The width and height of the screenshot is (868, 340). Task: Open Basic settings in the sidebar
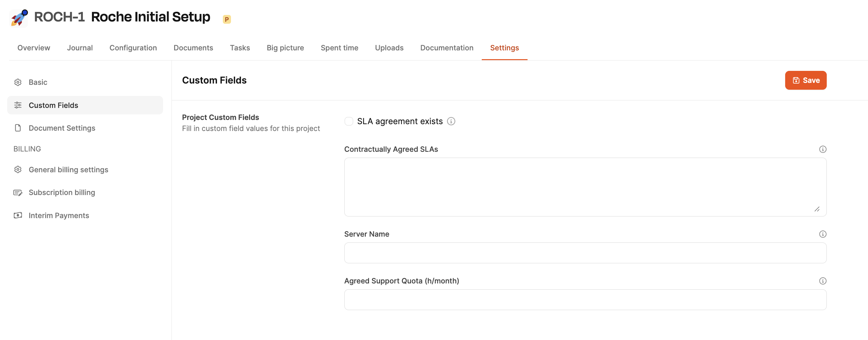click(x=38, y=82)
